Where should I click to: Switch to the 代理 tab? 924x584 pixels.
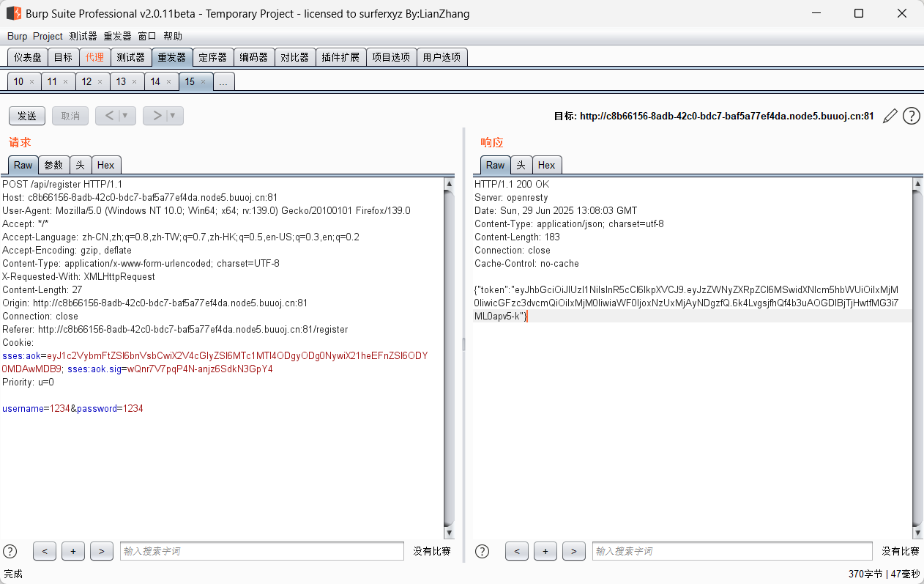pos(94,57)
